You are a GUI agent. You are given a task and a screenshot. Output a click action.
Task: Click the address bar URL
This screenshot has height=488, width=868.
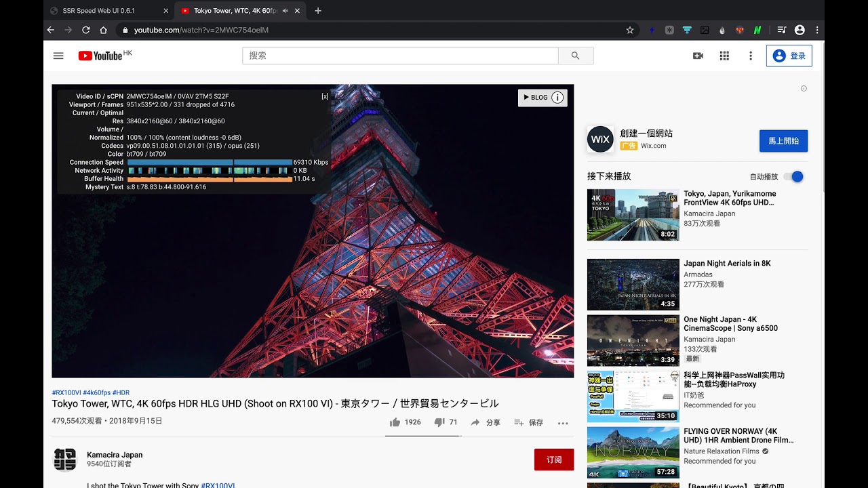pos(201,30)
